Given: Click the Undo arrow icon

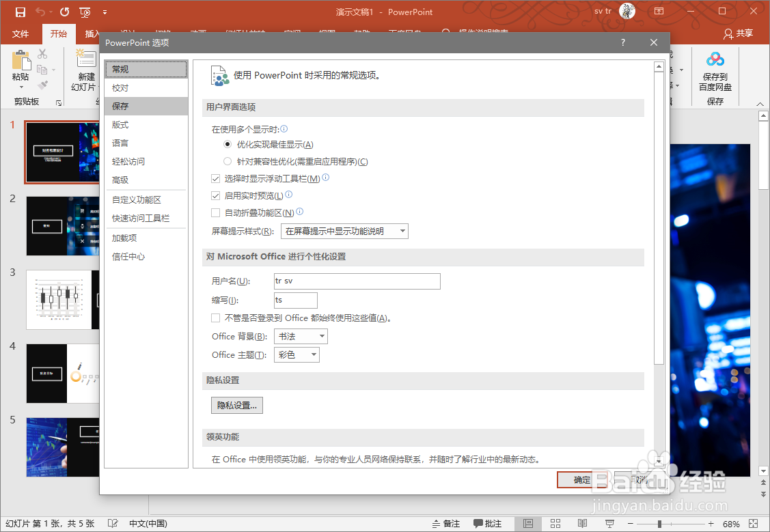Looking at the screenshot, I should (40, 12).
